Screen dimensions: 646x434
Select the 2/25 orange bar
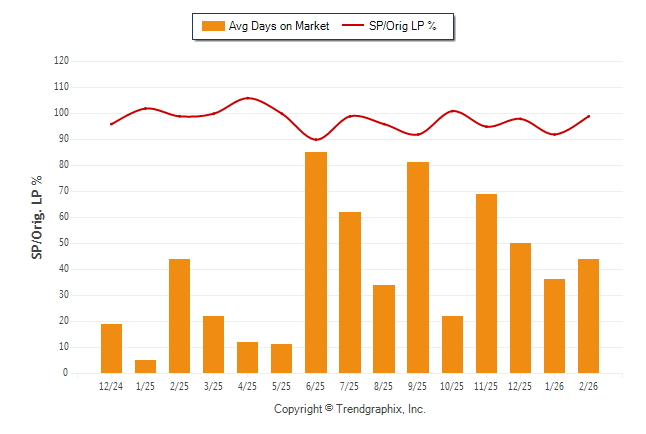(180, 316)
